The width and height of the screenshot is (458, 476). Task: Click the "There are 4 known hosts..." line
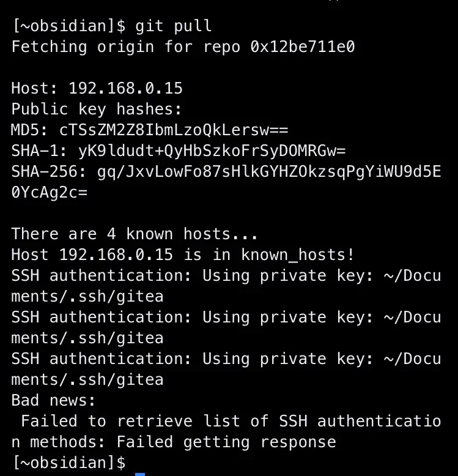point(135,234)
